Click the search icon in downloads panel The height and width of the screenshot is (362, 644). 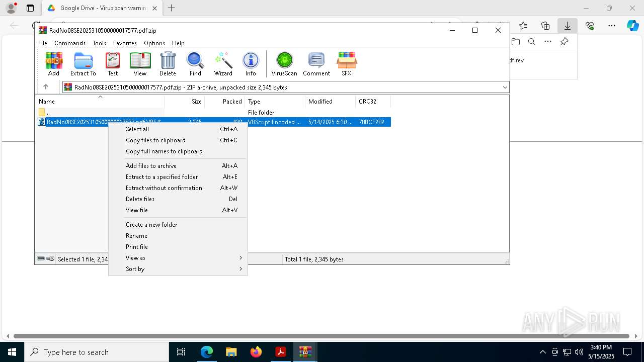pyautogui.click(x=532, y=42)
